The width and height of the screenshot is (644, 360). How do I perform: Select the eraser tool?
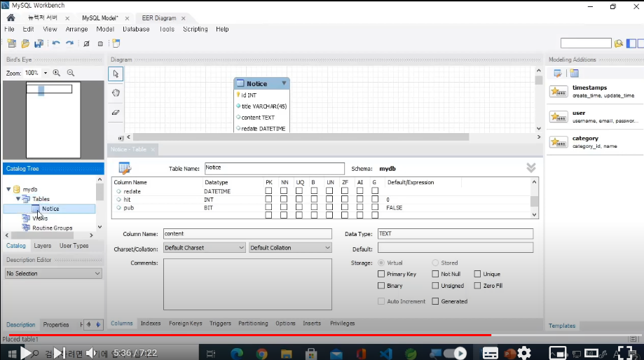coord(116,112)
